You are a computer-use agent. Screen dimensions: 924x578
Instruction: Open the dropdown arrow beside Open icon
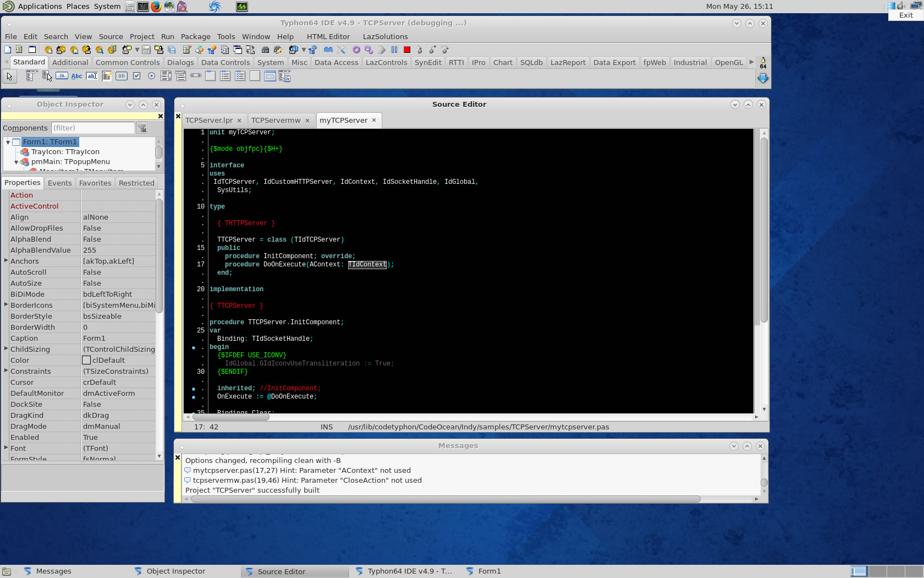point(137,50)
